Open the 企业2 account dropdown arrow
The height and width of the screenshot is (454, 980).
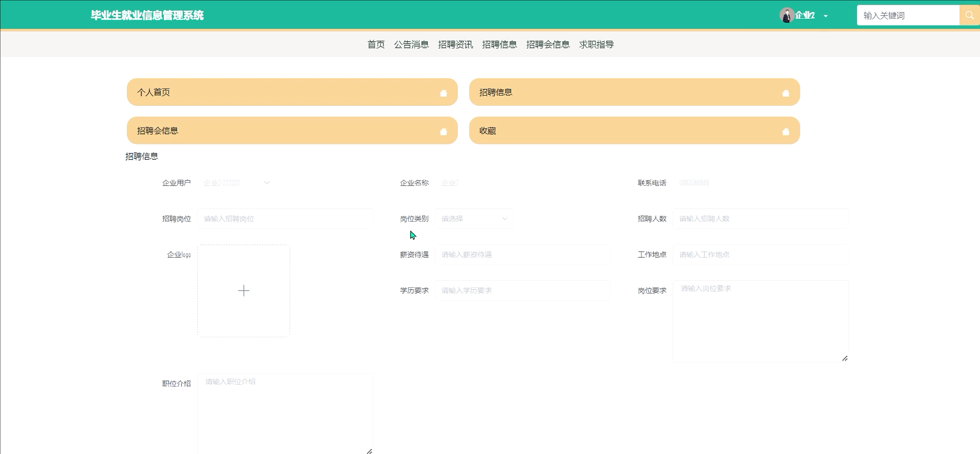coord(826,16)
